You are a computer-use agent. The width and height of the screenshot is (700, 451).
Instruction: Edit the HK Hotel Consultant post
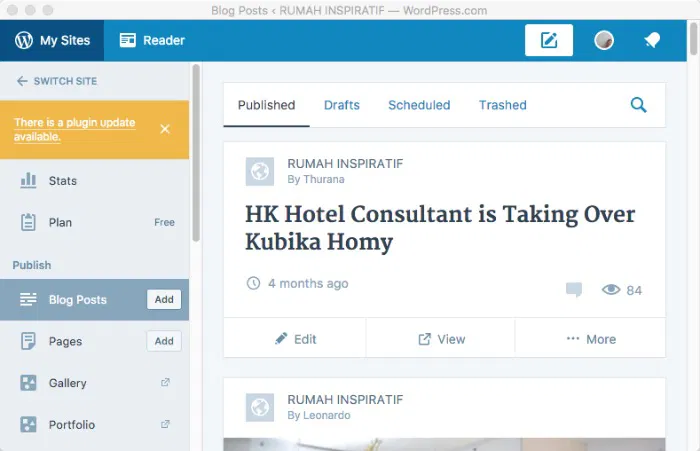(x=295, y=339)
